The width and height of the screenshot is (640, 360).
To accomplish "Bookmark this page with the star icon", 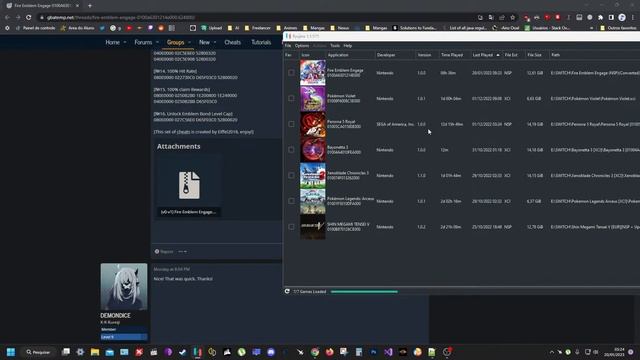I will [x=513, y=18].
